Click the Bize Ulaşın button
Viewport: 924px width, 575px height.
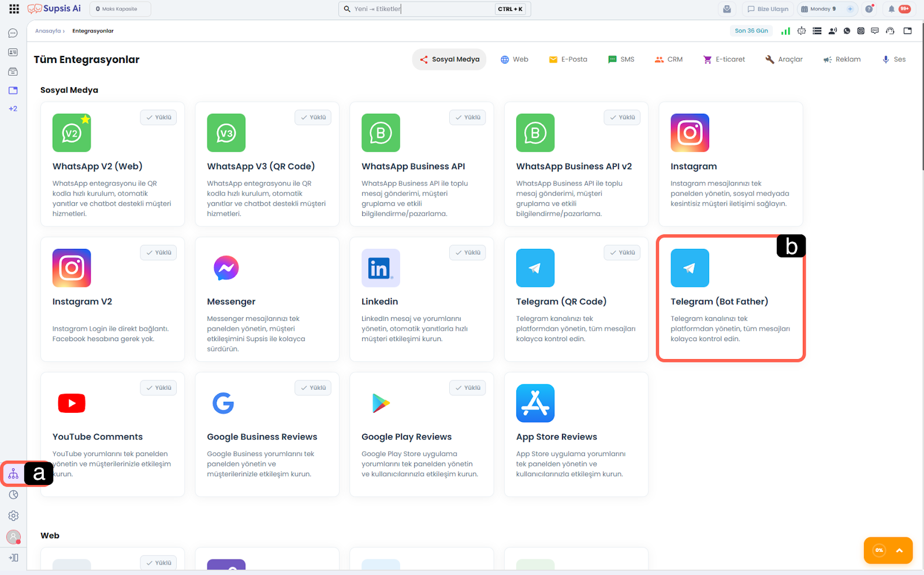(767, 9)
